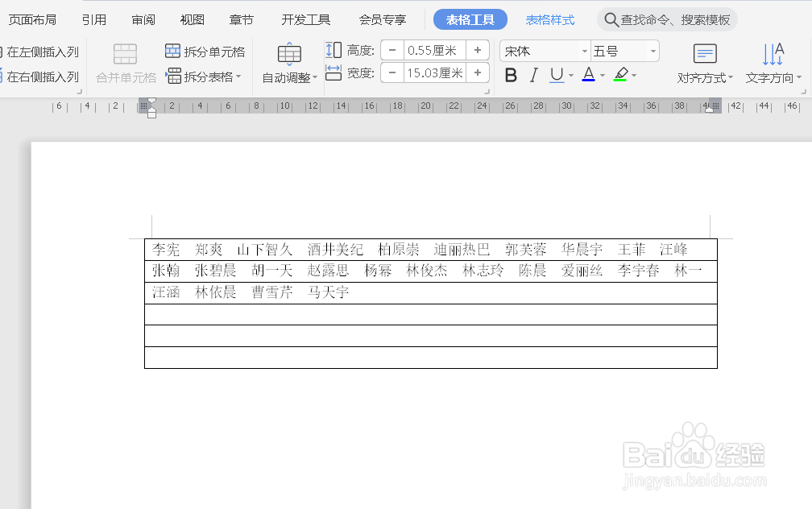Toggle bold formatting with B
This screenshot has width=812, height=509.
[511, 75]
